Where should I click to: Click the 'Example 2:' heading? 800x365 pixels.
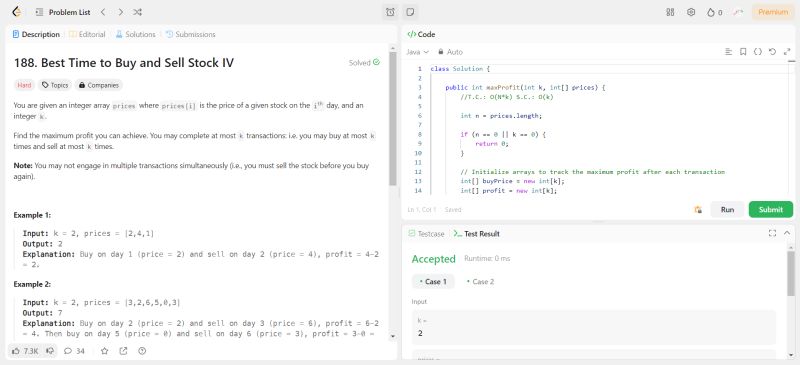(x=32, y=284)
